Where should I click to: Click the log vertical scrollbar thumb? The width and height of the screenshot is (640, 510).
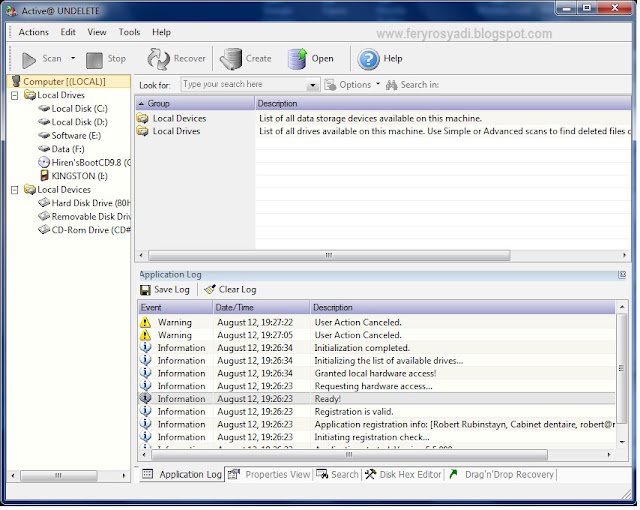tap(622, 369)
